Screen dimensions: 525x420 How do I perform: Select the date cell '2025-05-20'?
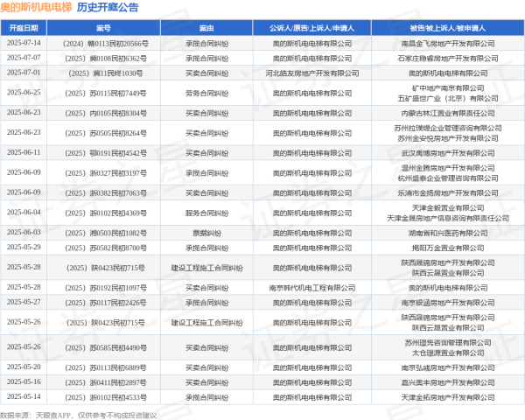pos(24,367)
